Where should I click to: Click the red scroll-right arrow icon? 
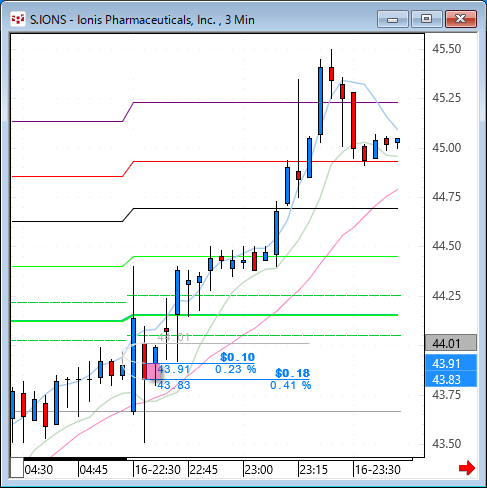point(467,468)
